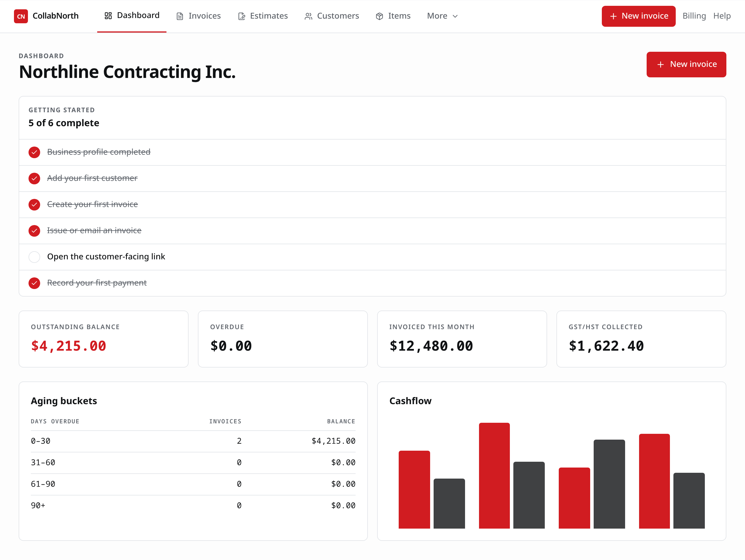Click the Overdue $0.00 card
Viewport: 745px width, 560px height.
tap(283, 339)
